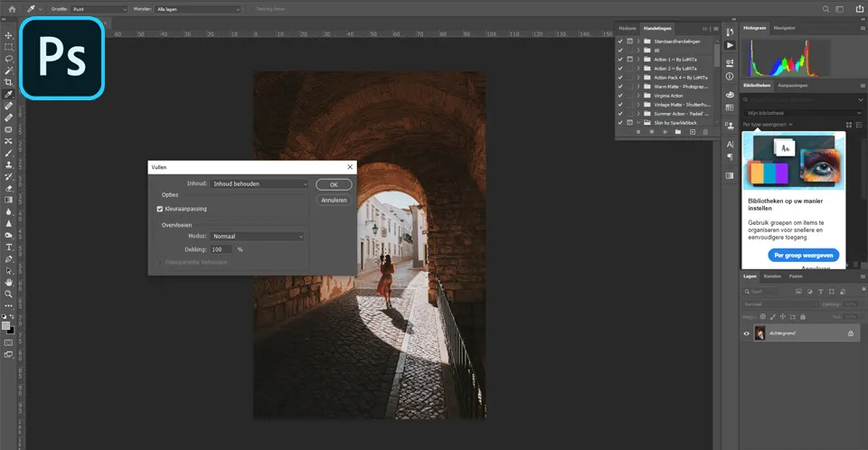Select the Blur tool
The image size is (868, 450).
[8, 212]
